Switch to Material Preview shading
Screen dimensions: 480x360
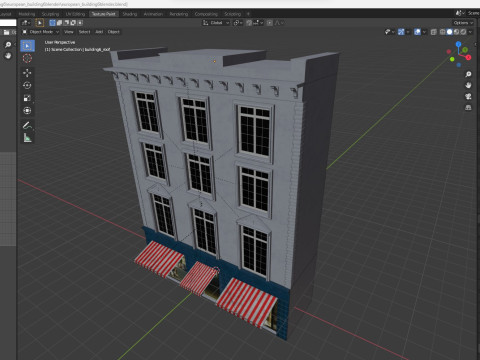[x=456, y=32]
